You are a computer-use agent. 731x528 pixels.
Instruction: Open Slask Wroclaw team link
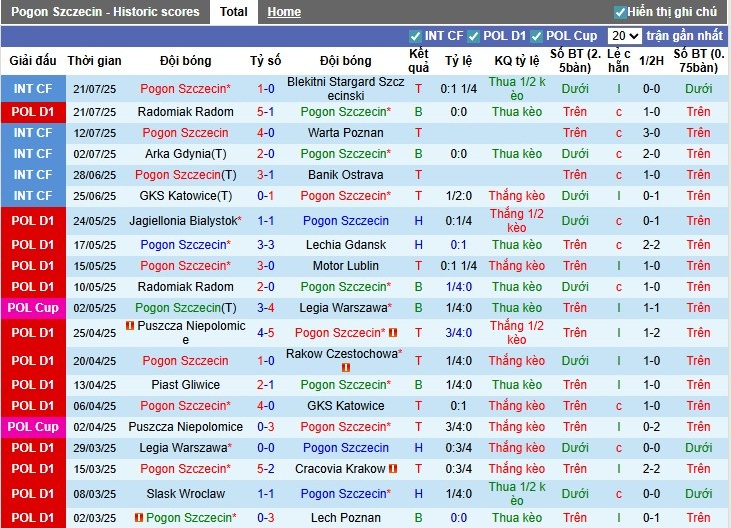(x=186, y=494)
